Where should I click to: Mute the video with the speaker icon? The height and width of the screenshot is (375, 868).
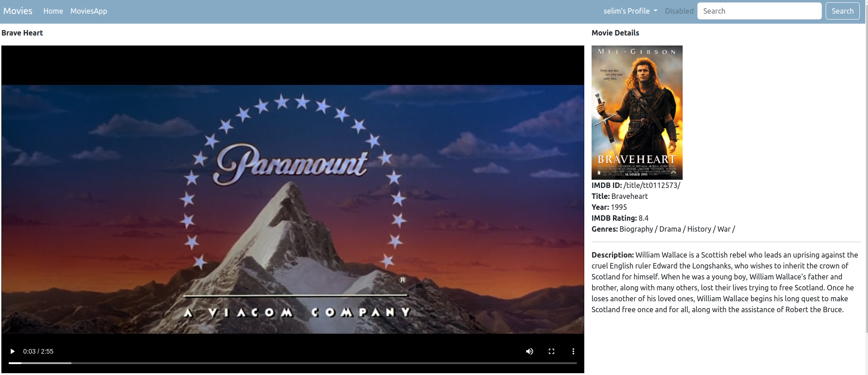[530, 351]
